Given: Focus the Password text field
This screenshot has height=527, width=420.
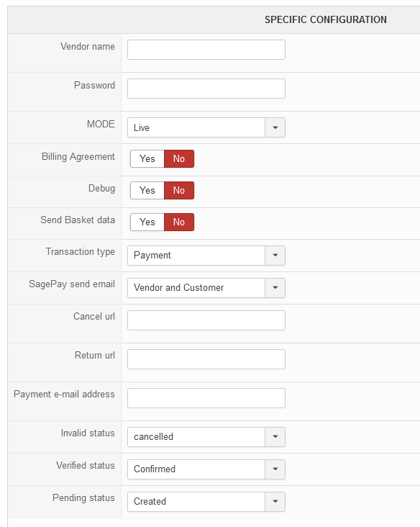Looking at the screenshot, I should [206, 89].
